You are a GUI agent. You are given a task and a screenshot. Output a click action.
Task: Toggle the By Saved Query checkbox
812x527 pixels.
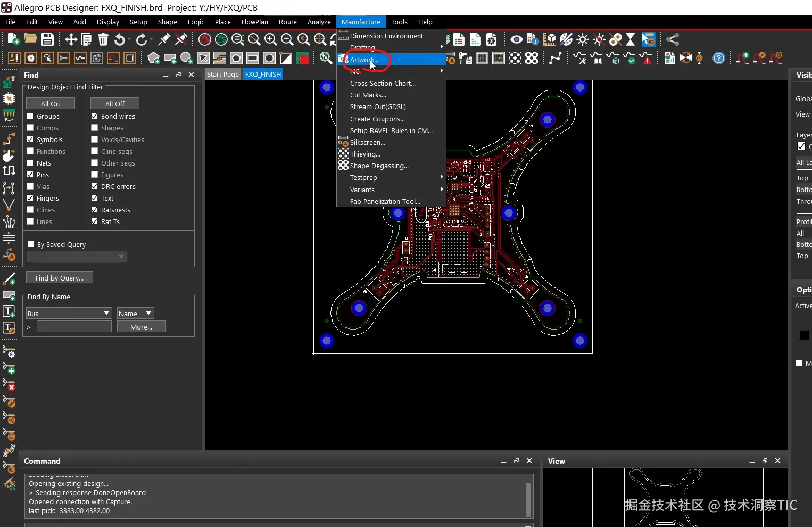click(31, 244)
